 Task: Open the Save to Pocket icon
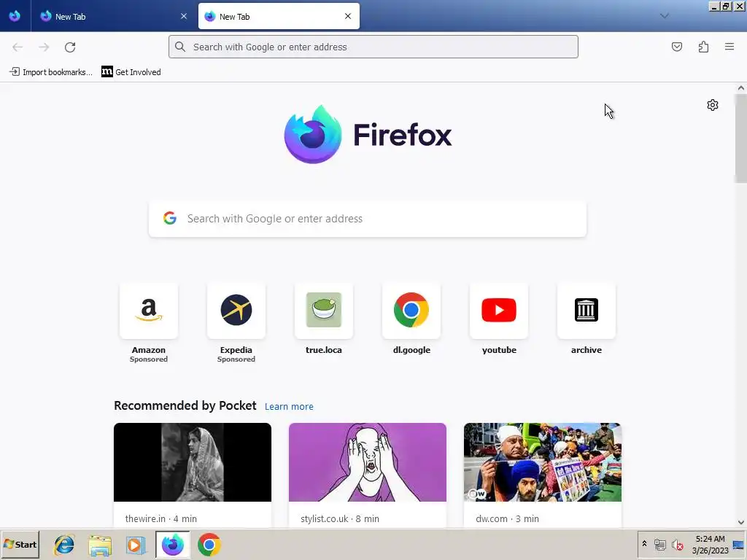676,47
